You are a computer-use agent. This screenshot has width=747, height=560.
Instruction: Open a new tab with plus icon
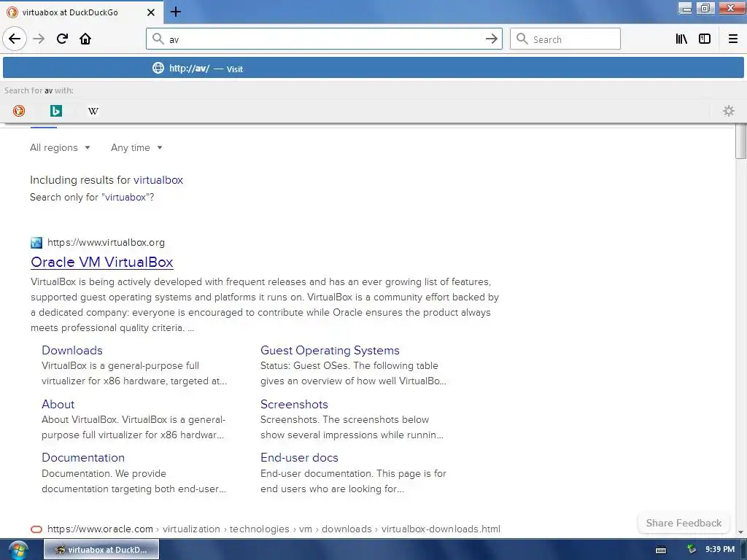pyautogui.click(x=175, y=12)
